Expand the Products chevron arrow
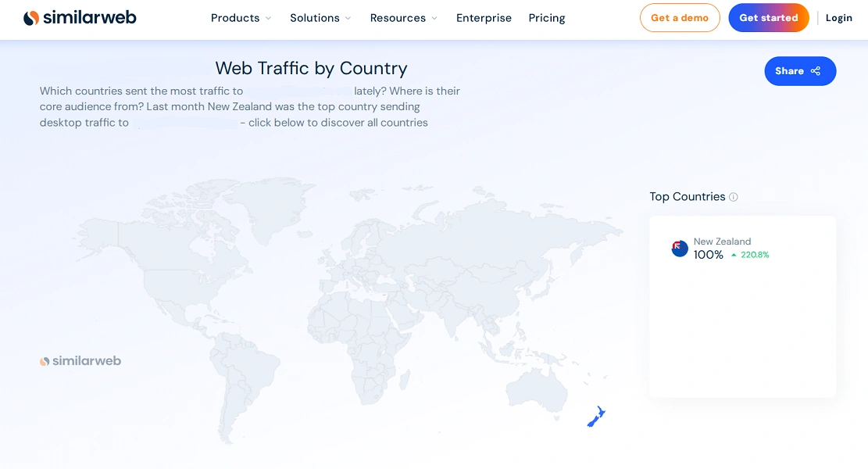The width and height of the screenshot is (868, 469). (269, 18)
